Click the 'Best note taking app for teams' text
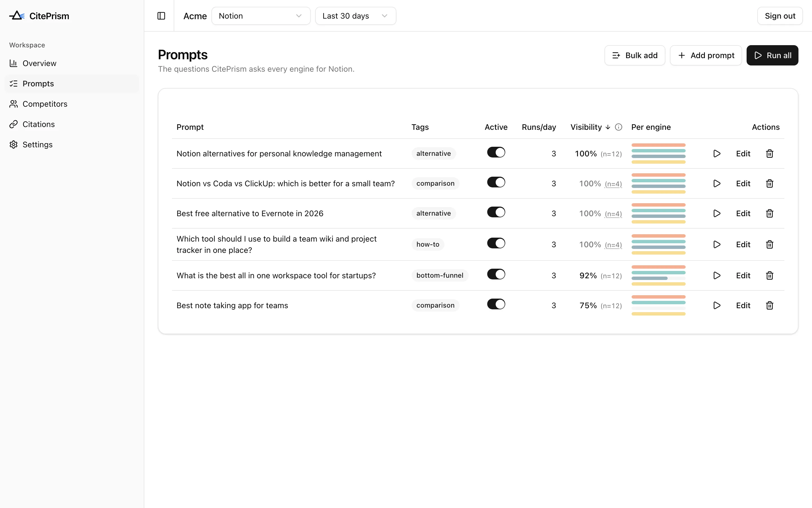Image resolution: width=812 pixels, height=508 pixels. point(232,305)
